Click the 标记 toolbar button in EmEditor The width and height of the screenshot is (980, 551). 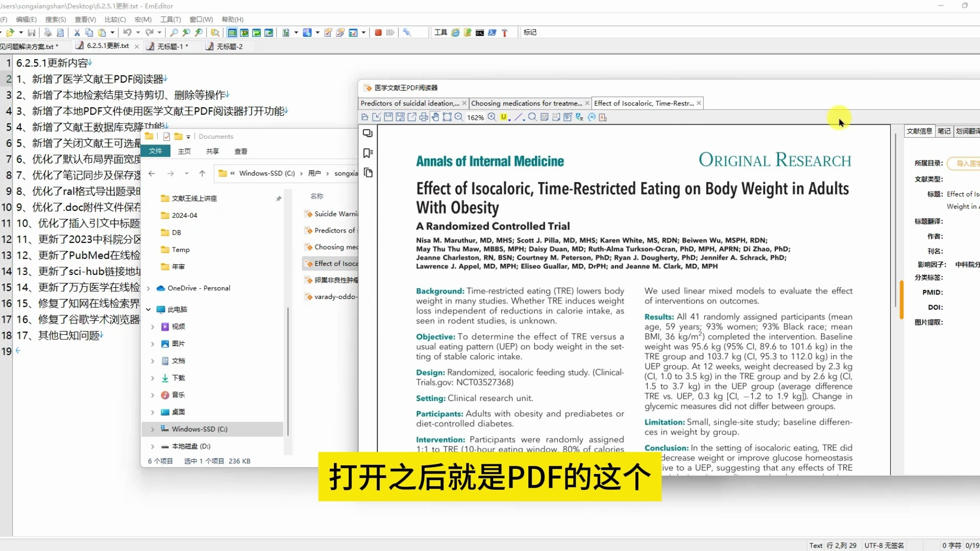[x=530, y=32]
